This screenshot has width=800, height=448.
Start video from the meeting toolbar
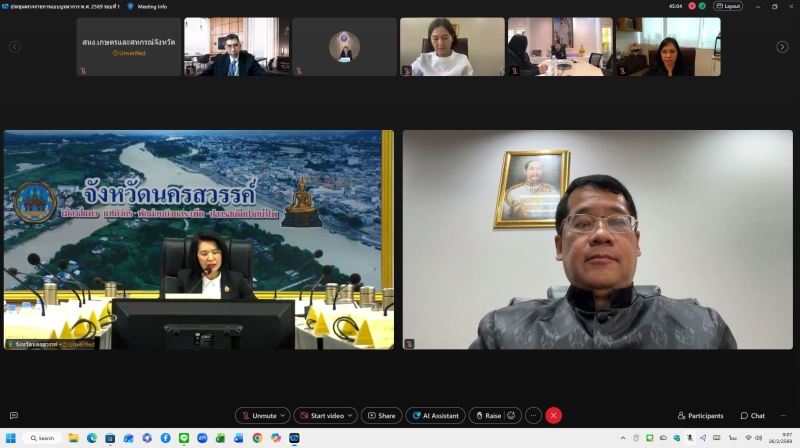click(322, 415)
